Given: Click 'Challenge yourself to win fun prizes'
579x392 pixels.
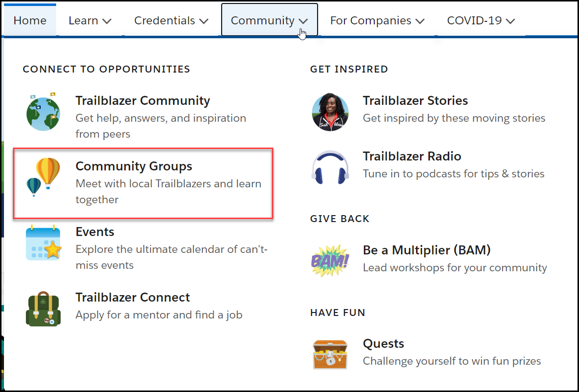Looking at the screenshot, I should (452, 361).
